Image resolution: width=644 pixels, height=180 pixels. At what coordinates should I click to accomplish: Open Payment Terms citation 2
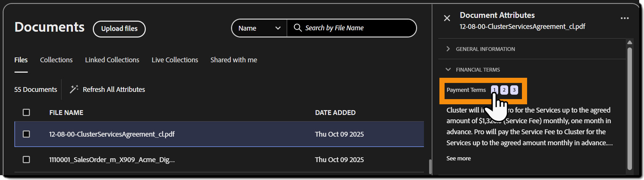click(x=504, y=90)
